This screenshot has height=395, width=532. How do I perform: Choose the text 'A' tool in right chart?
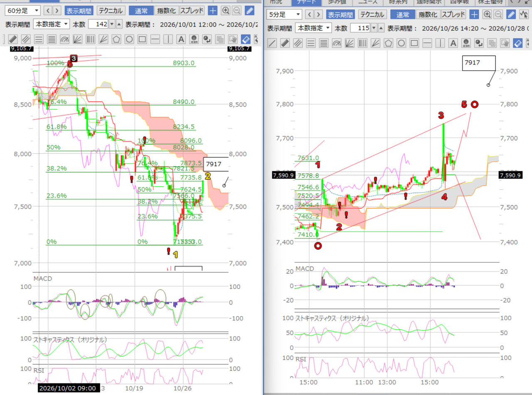coord(453,43)
